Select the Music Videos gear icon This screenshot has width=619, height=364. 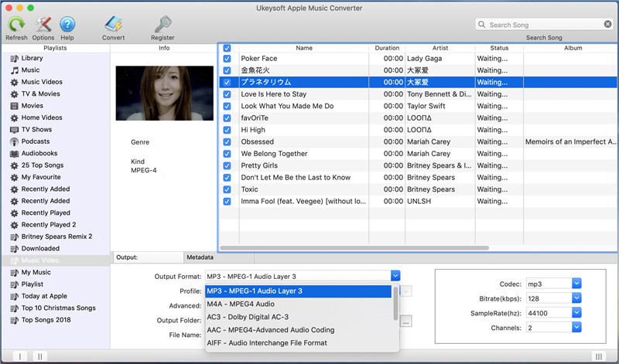coord(14,82)
